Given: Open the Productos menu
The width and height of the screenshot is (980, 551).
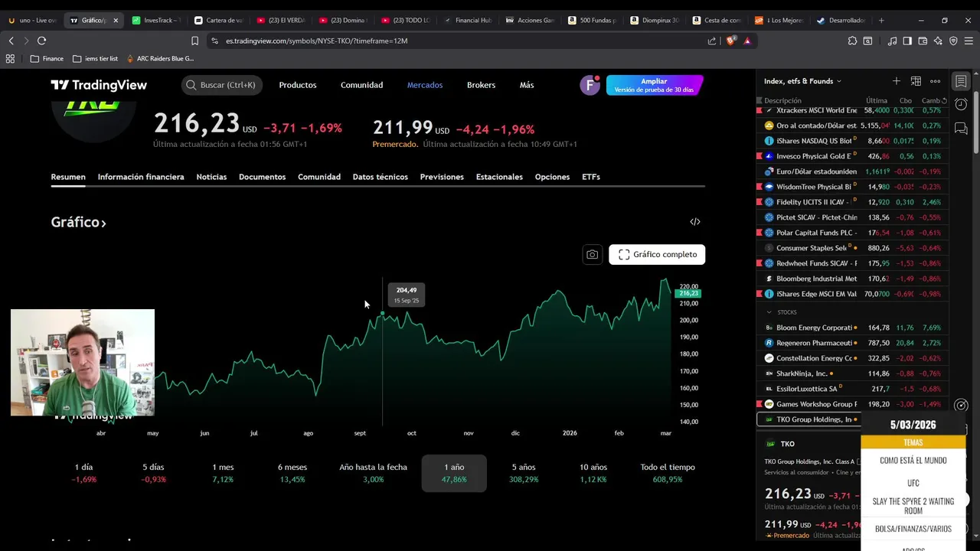Looking at the screenshot, I should [298, 85].
